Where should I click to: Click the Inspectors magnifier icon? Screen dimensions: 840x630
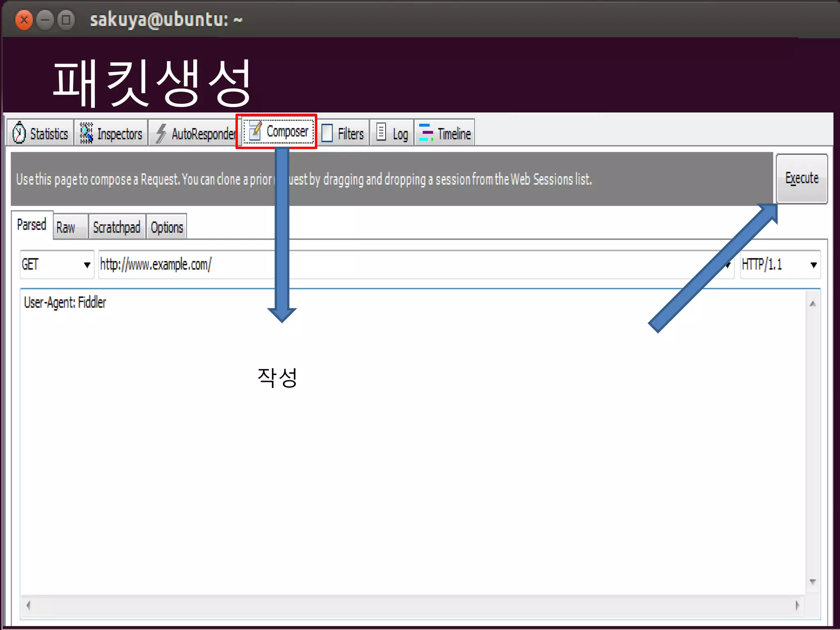click(x=86, y=133)
